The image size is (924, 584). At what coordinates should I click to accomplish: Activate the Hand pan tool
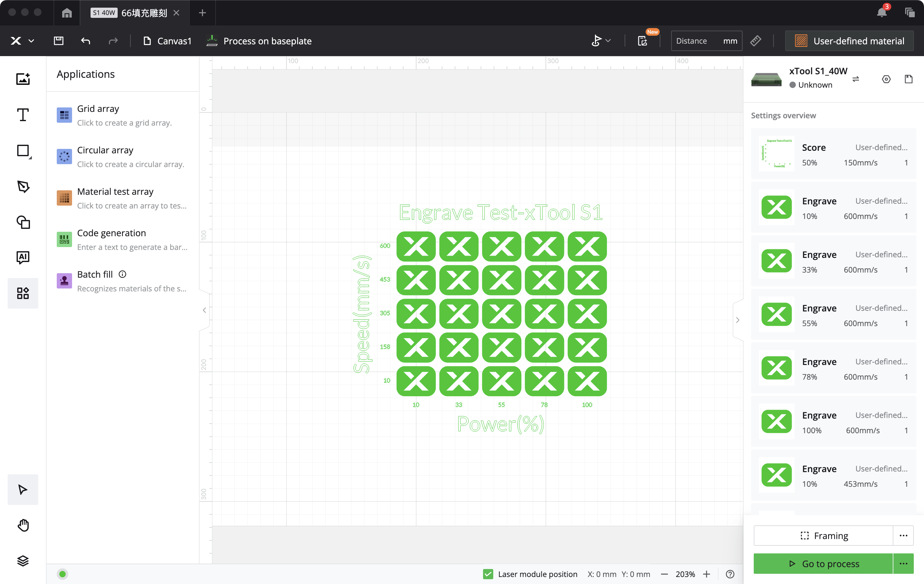(x=23, y=525)
